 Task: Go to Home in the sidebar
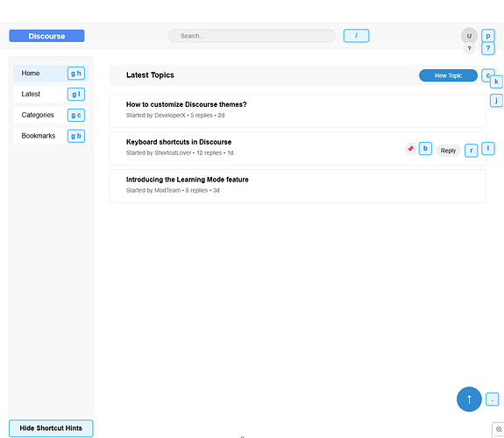coord(51,74)
